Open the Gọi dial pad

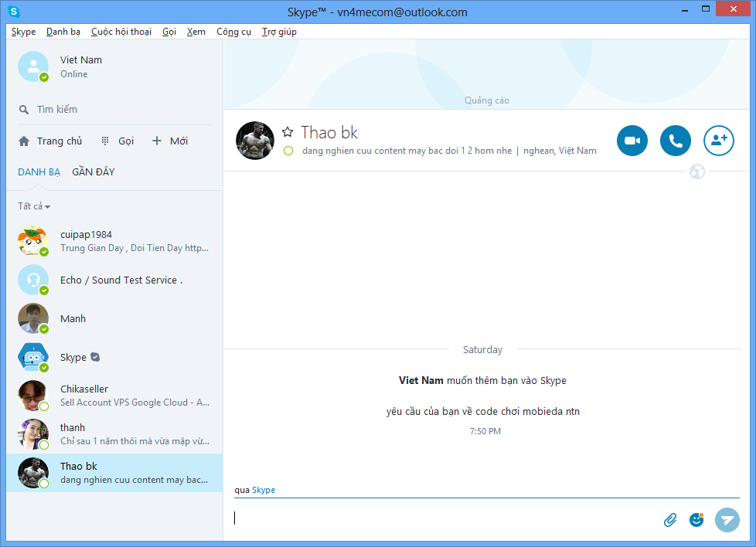(x=117, y=141)
